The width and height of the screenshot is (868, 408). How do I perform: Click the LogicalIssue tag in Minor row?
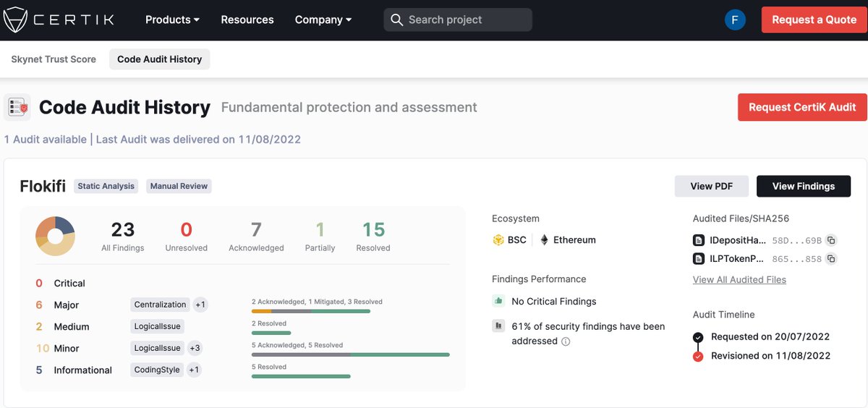(x=157, y=348)
